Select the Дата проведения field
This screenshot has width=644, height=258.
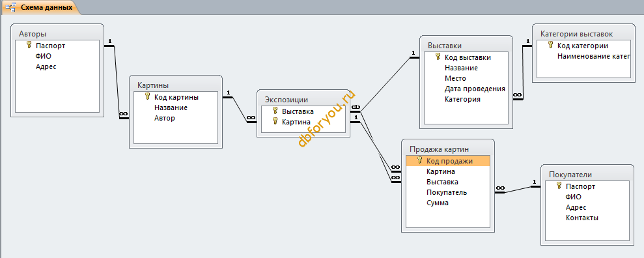point(466,89)
